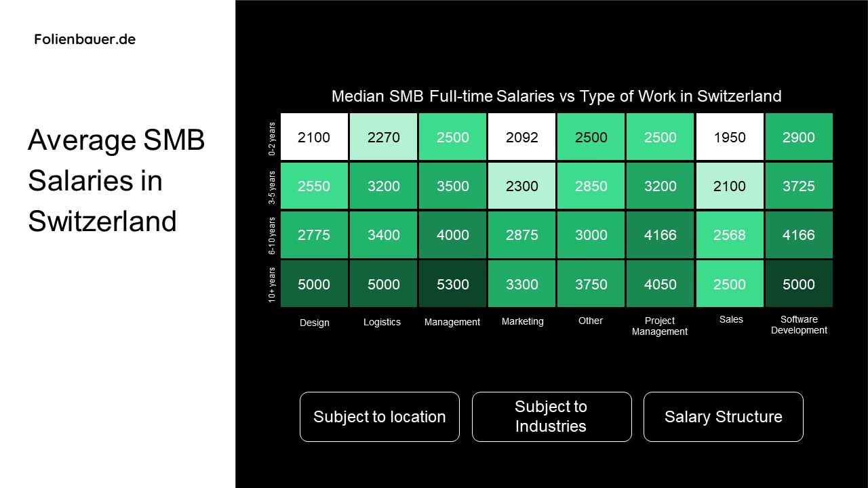Click the Median SMB Full-time Salaries chart title
Image resolution: width=868 pixels, height=488 pixels.
[556, 96]
